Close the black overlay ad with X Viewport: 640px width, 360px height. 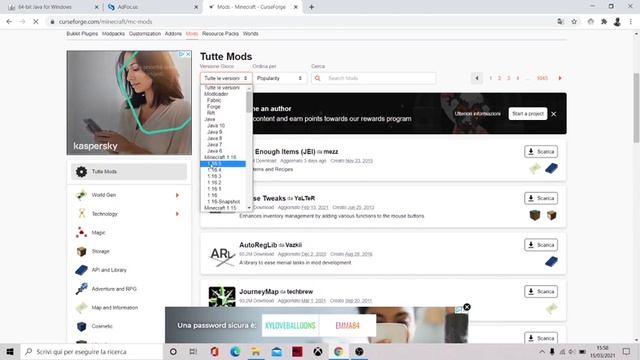[x=467, y=307]
